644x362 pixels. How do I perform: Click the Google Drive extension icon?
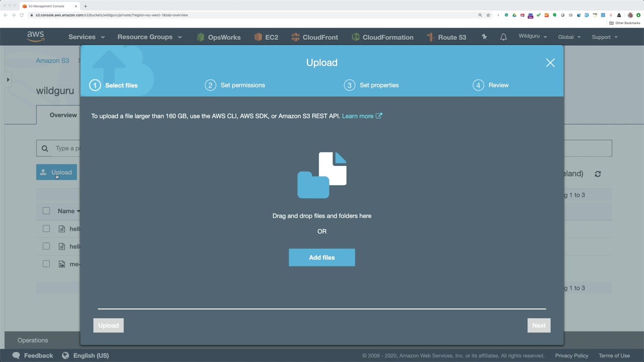[x=514, y=15]
